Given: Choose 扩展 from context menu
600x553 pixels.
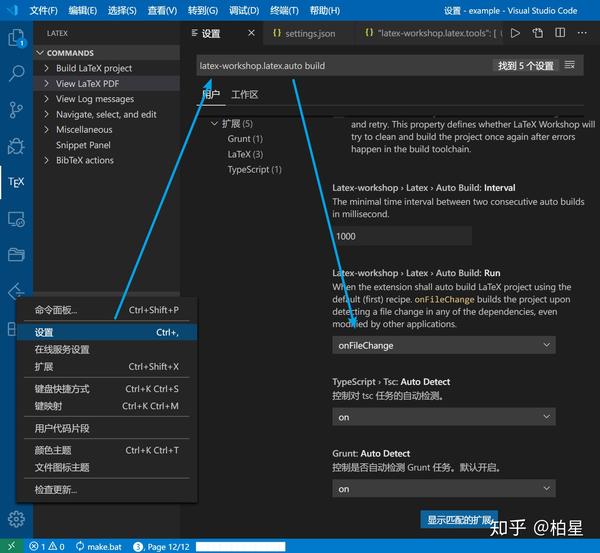Looking at the screenshot, I should 107,366.
